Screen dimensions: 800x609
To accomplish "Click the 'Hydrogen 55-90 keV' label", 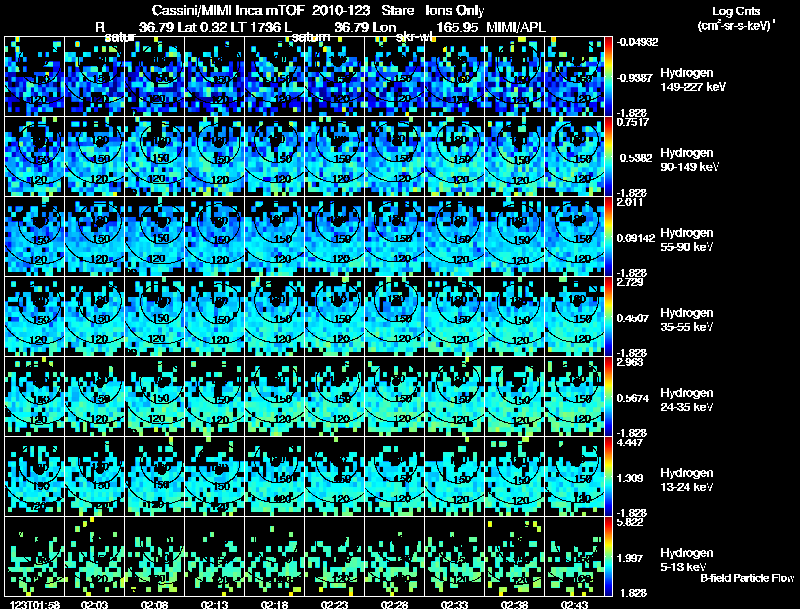I will tap(687, 240).
